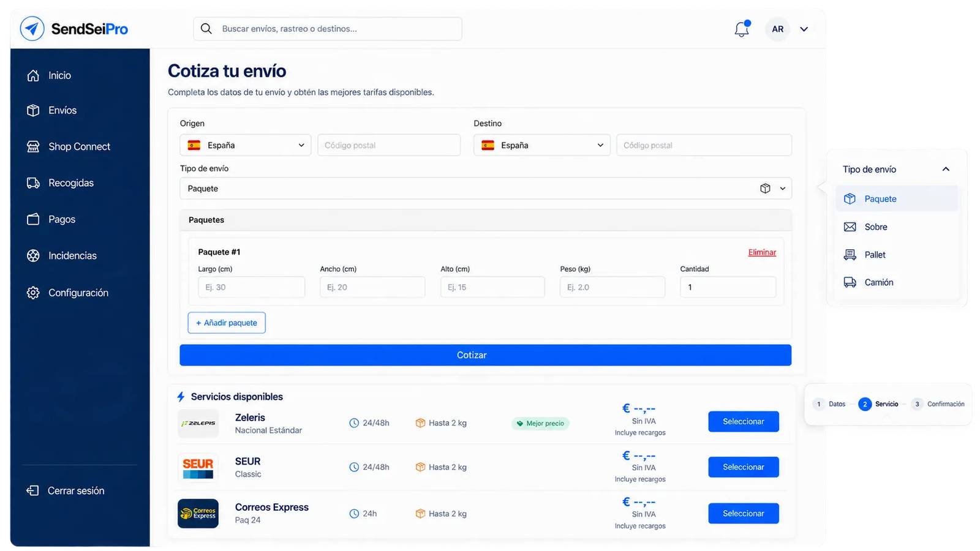Click the SEUR carrier logo
Image resolution: width=980 pixels, height=551 pixels.
198,467
